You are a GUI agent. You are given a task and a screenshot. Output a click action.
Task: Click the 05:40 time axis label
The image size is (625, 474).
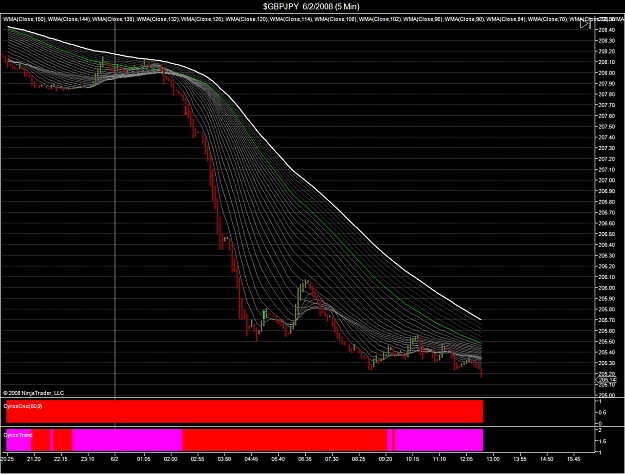[278, 459]
